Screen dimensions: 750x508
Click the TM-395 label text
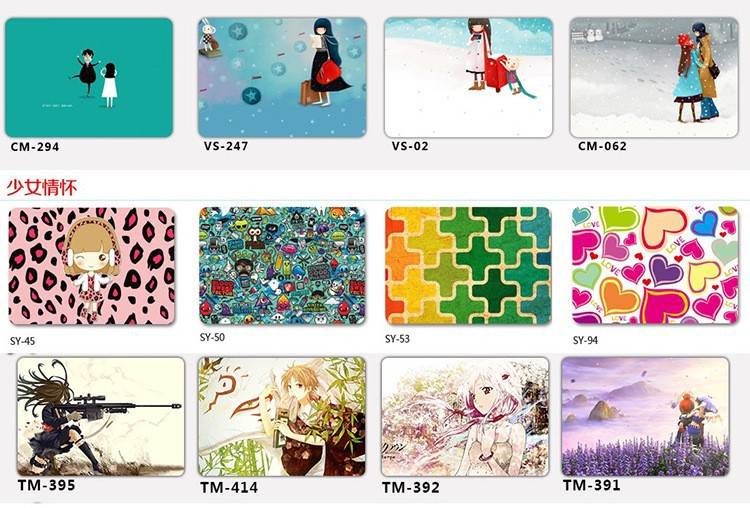[x=47, y=485]
